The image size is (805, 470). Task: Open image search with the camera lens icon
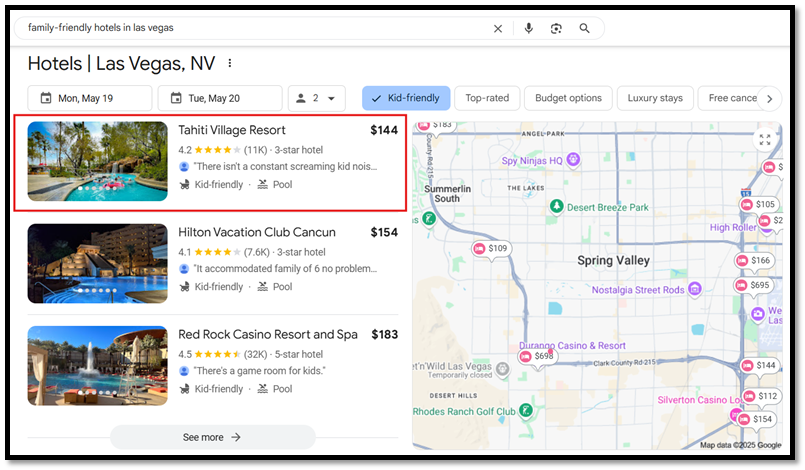click(556, 28)
